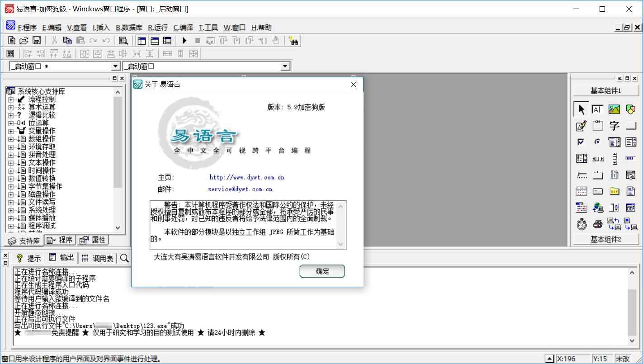Click the Save toolbar icon
Viewport: 643px width, 364px height.
pos(38,40)
